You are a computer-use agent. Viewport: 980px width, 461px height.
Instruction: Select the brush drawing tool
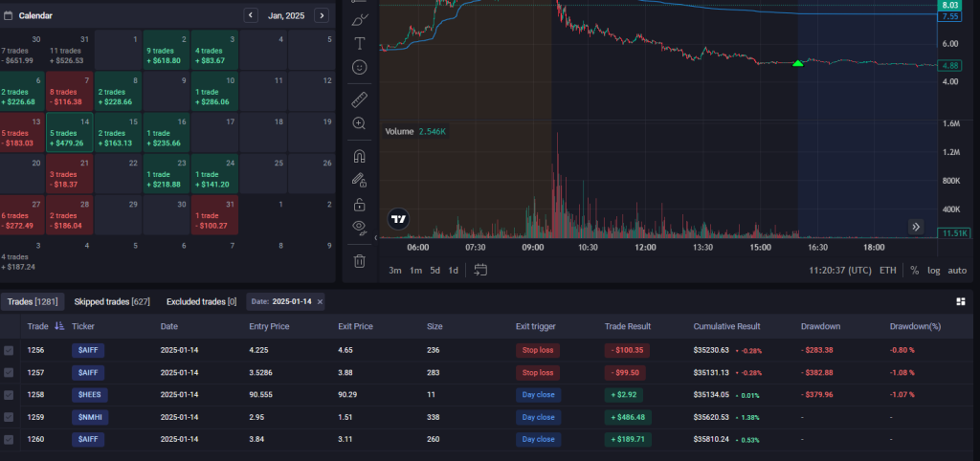pos(360,19)
